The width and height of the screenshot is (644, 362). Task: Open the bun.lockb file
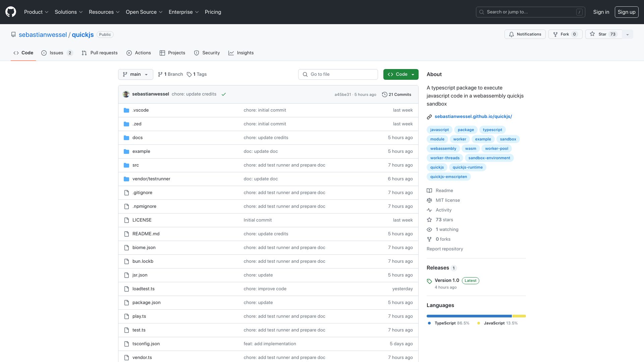pos(143,261)
